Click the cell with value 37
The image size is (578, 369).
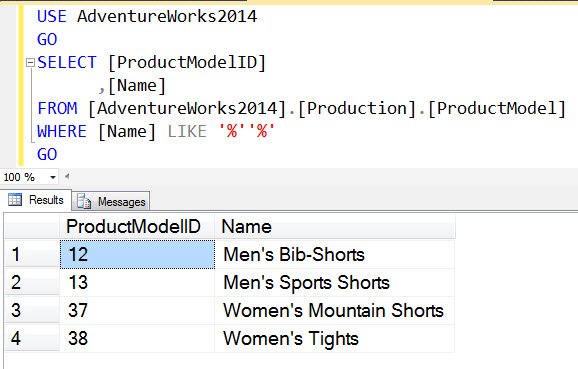(137, 310)
